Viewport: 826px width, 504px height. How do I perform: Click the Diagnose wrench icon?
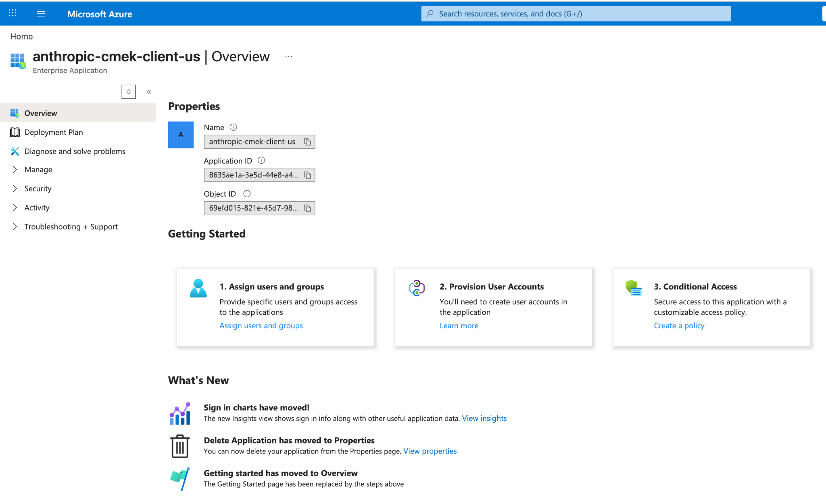tap(15, 151)
